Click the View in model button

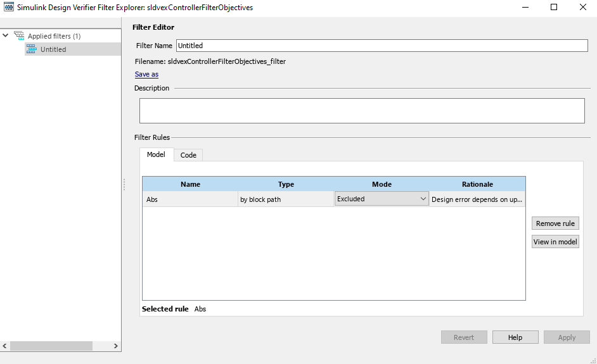point(555,242)
